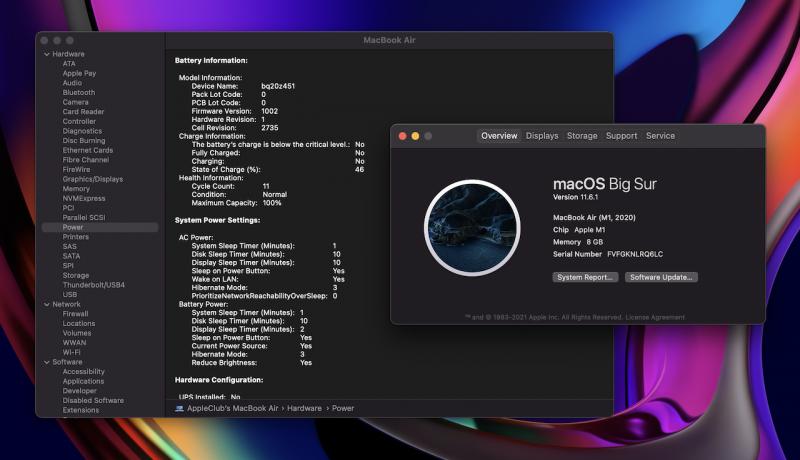Select Audio in the sidebar
800x460 pixels.
pos(72,83)
